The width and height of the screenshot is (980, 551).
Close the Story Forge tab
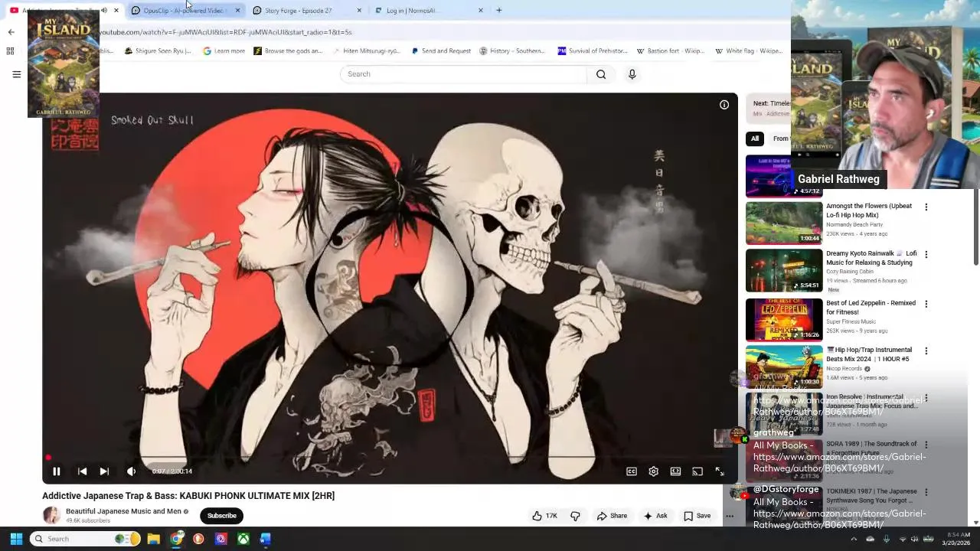click(359, 11)
